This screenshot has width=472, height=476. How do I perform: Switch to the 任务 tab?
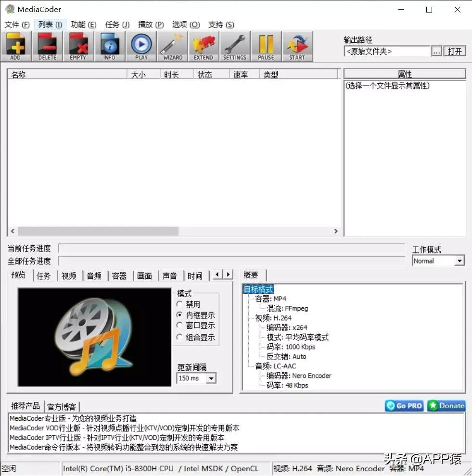[x=44, y=276]
